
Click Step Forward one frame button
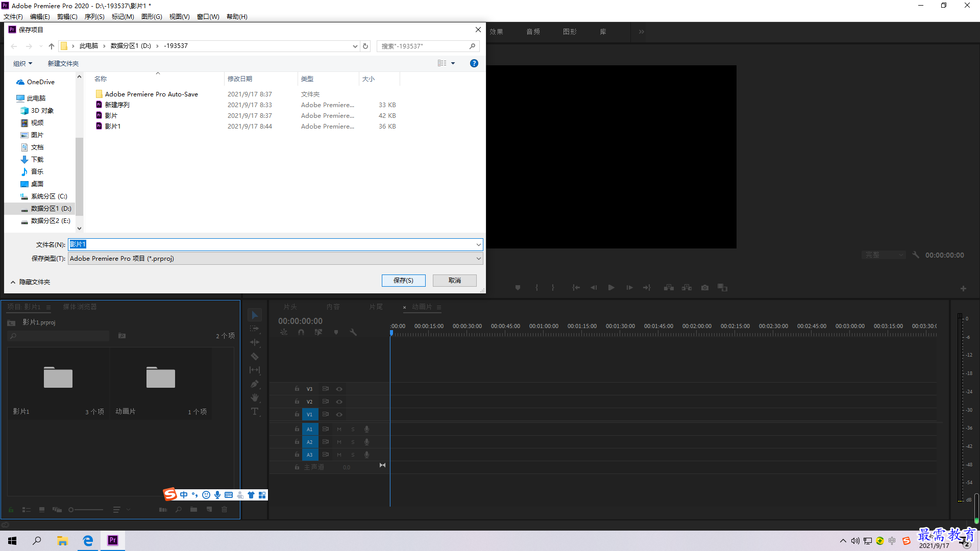pos(629,288)
